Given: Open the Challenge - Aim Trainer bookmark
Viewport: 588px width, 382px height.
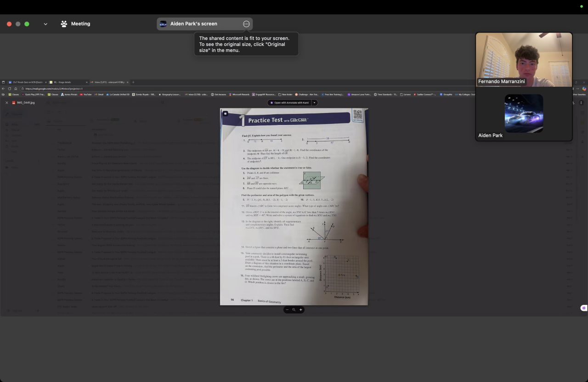Looking at the screenshot, I should pyautogui.click(x=306, y=95).
